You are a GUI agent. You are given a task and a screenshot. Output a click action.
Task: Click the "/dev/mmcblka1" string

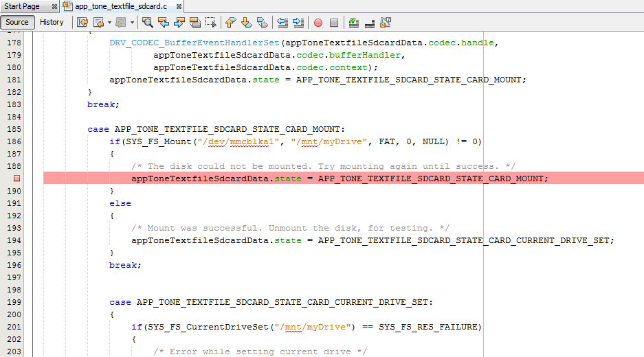[x=238, y=141]
